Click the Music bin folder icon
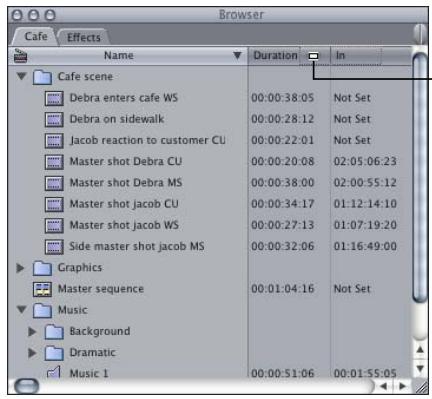This screenshot has width=432, height=399. (42, 310)
